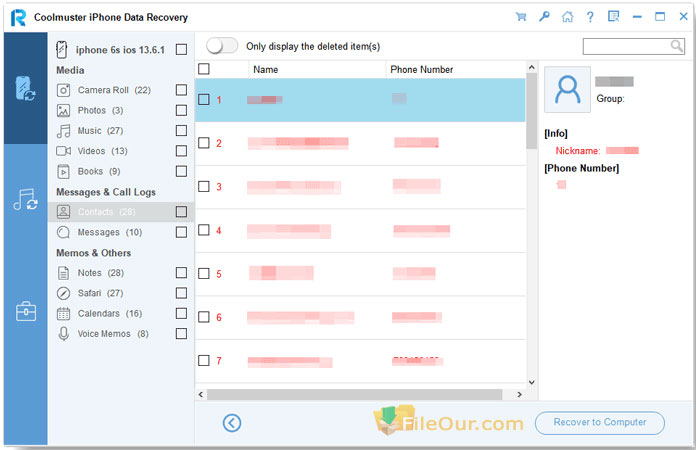696x450 pixels.
Task: Check the Videos checkbox
Action: 181,151
